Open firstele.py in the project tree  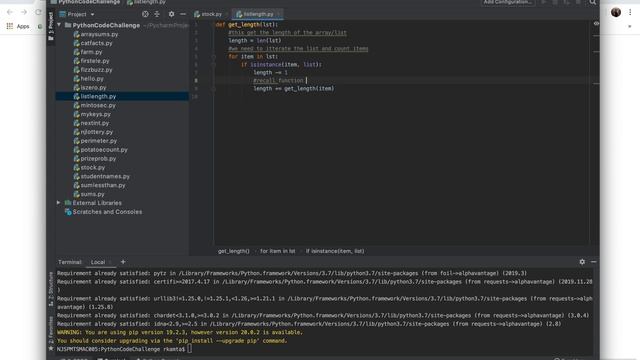pyautogui.click(x=95, y=61)
